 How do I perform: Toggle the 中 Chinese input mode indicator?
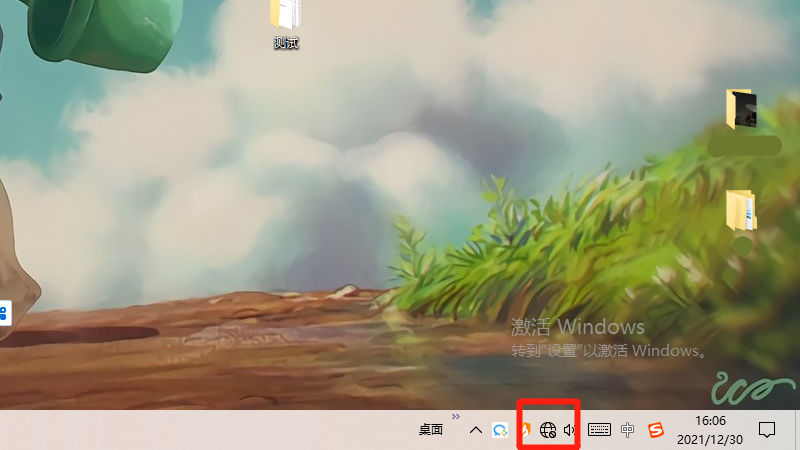pos(627,430)
